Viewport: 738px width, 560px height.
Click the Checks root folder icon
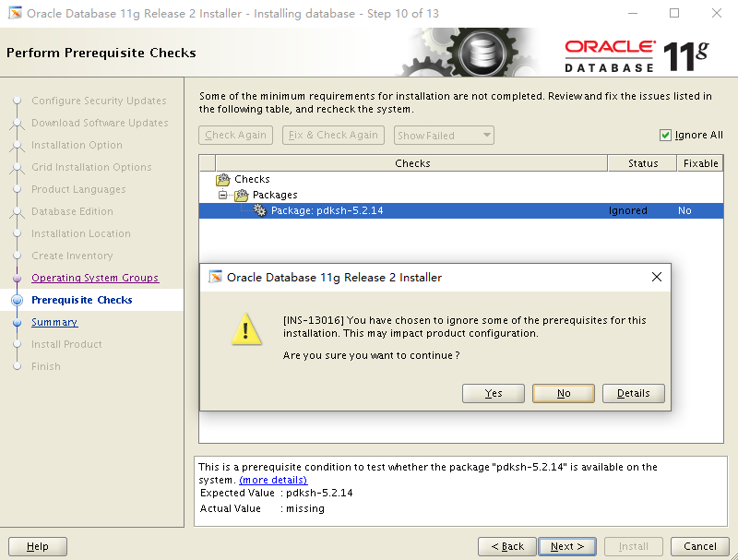pyautogui.click(x=223, y=179)
